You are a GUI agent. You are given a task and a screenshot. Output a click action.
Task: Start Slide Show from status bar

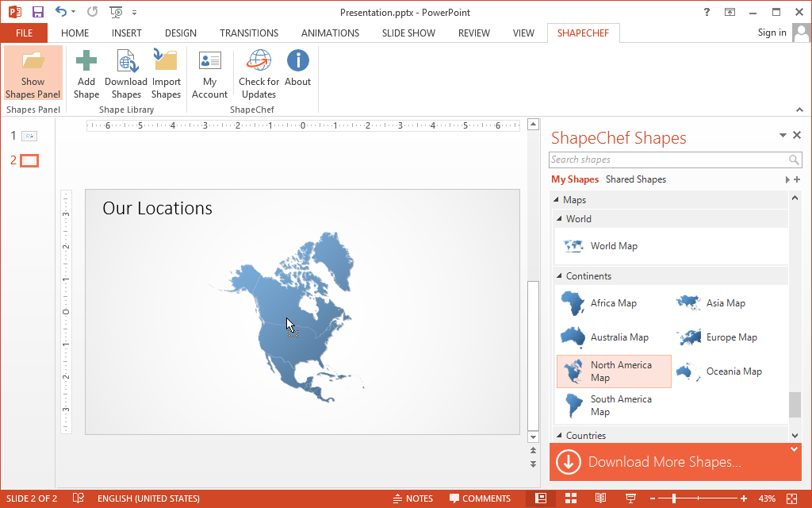[630, 498]
